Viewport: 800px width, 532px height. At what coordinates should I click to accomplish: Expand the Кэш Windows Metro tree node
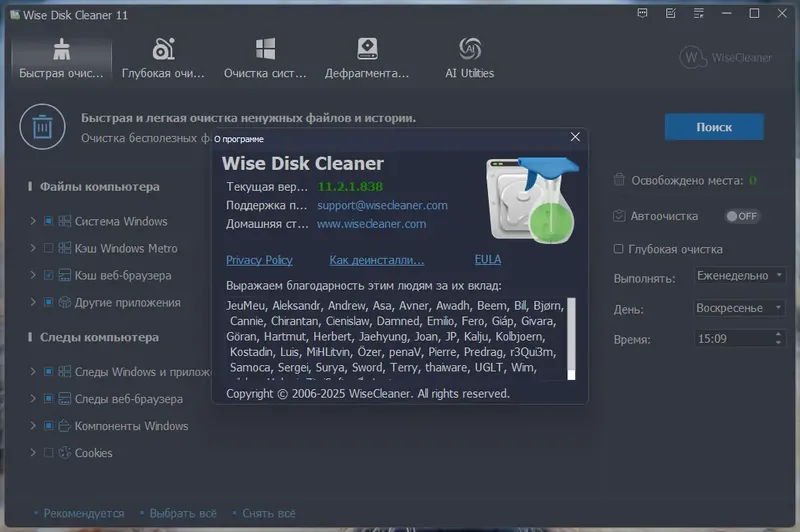coord(33,248)
